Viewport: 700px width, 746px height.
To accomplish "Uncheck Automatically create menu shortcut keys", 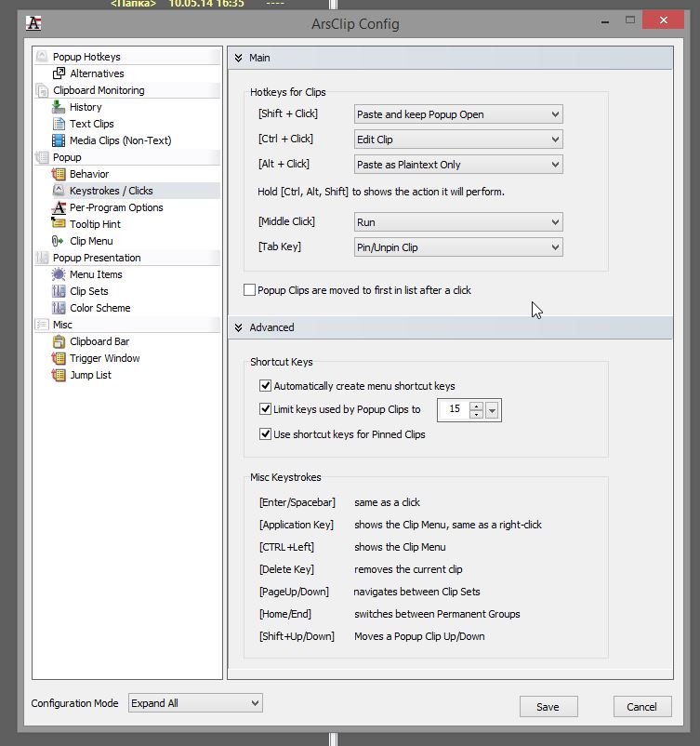I will pos(265,385).
